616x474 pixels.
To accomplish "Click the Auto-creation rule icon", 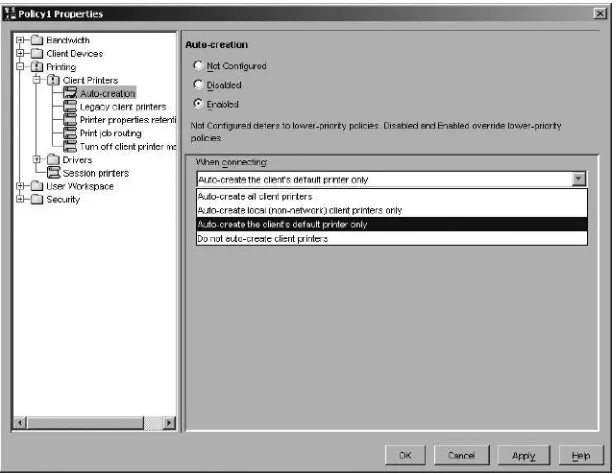I will (x=70, y=93).
